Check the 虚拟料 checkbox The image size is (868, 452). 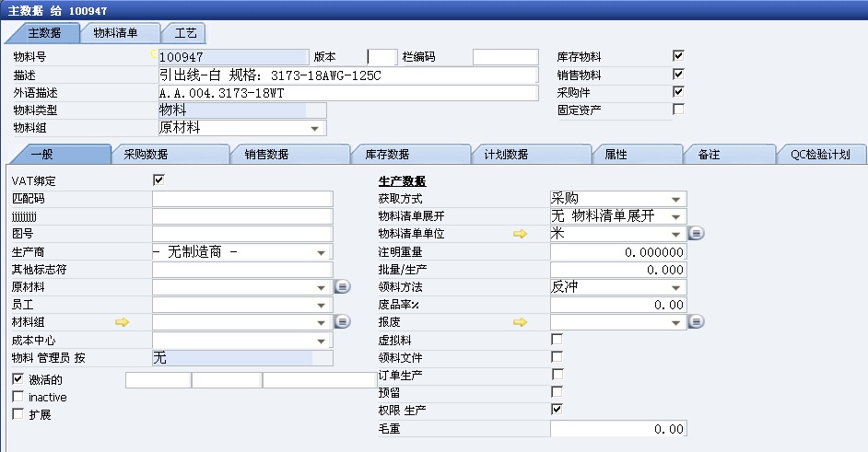point(557,340)
